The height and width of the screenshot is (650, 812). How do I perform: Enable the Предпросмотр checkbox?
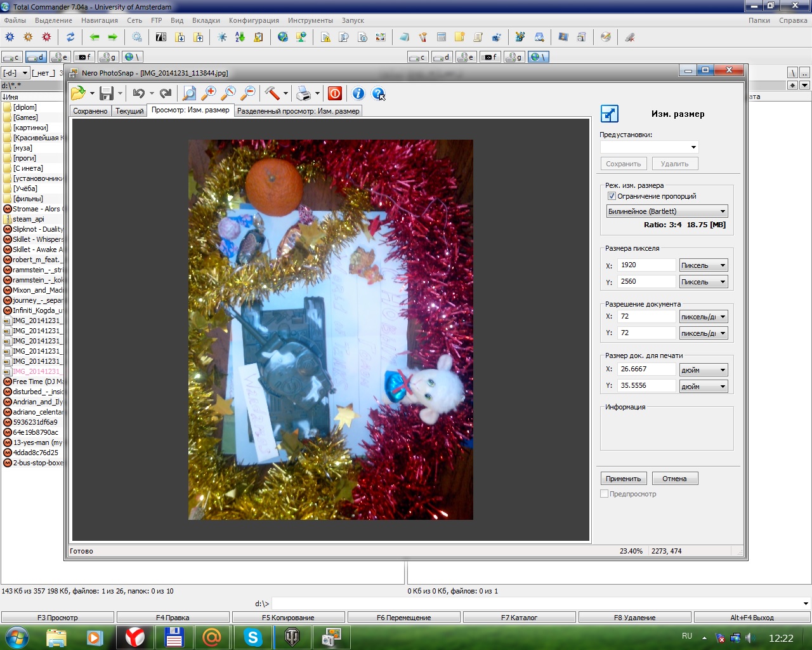point(605,494)
